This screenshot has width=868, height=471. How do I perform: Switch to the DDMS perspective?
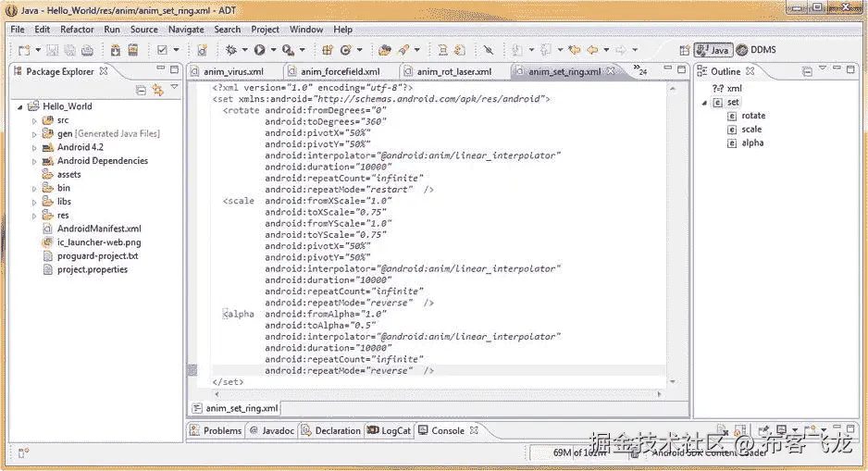(756, 50)
